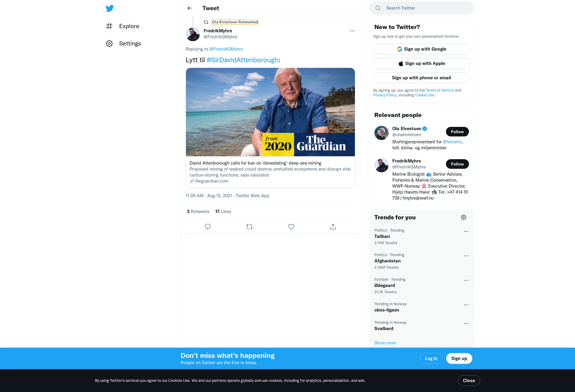Retweet using the arrows icon below tweet
The image size is (575, 392).
pyautogui.click(x=249, y=227)
